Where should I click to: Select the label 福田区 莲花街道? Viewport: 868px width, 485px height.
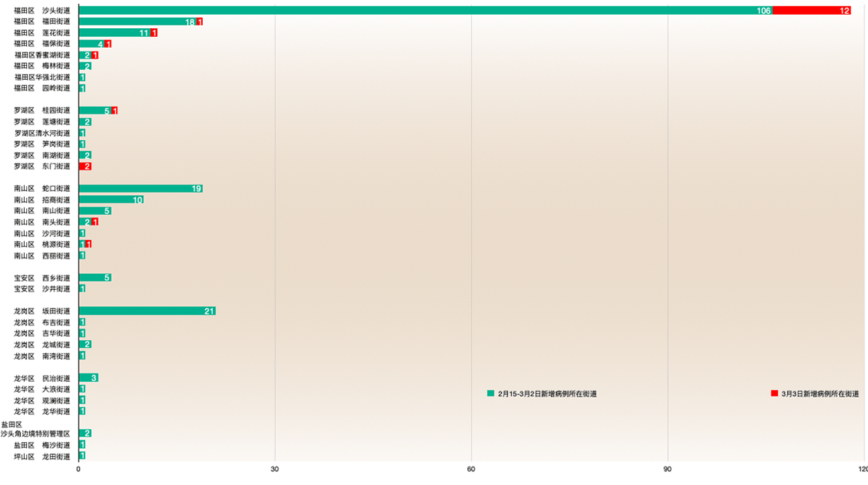(x=42, y=33)
